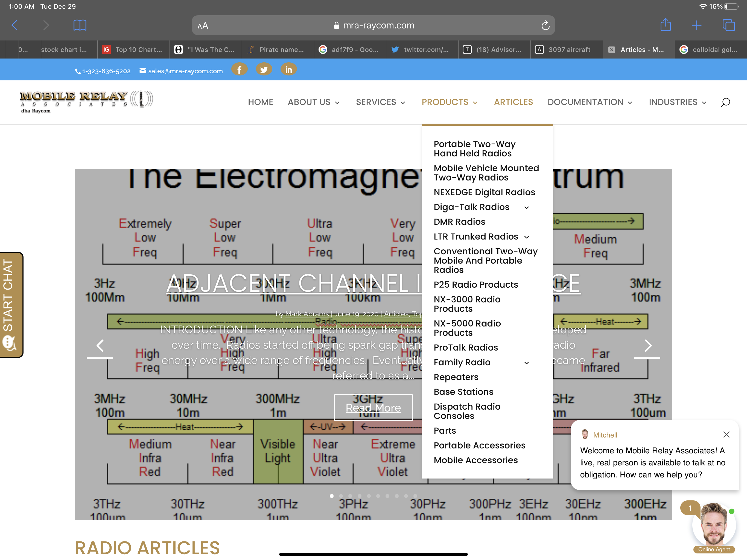Switch to 3097 aircraft tab
Viewport: 747px width, 560px height.
click(566, 50)
